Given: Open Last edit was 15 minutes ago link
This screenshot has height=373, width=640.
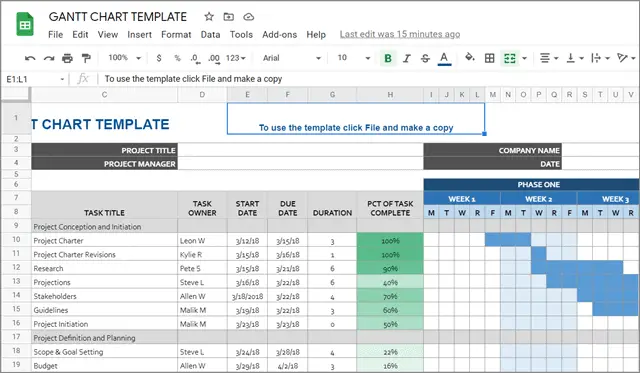Looking at the screenshot, I should (400, 34).
